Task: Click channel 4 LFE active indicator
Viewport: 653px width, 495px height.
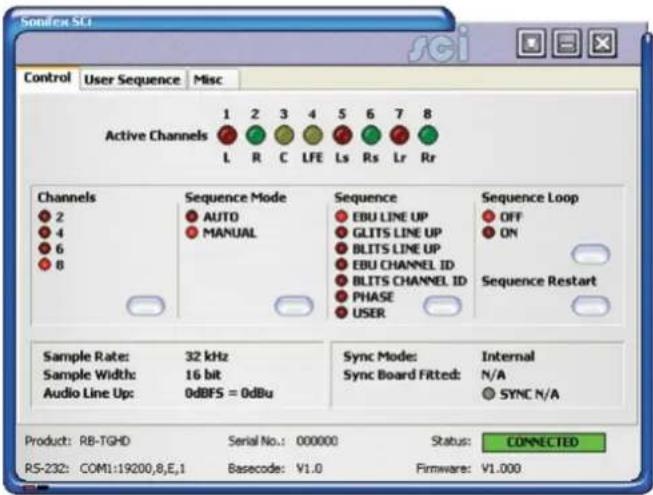Action: 313,135
